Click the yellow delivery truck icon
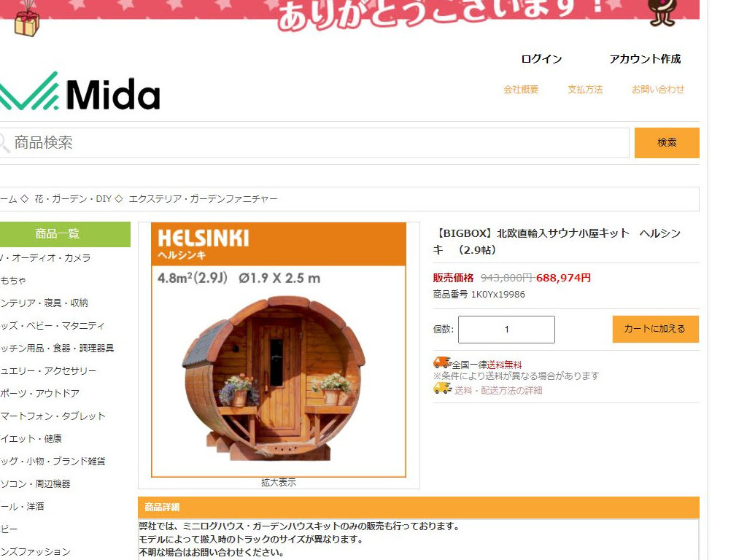This screenshot has width=747, height=560. tap(442, 389)
